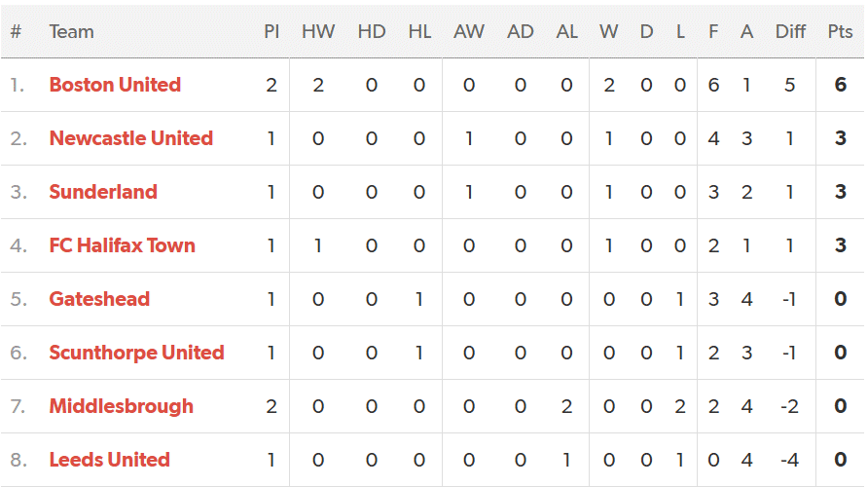Open the Gateshead team link
Viewport: 868px width, 487px height.
point(99,299)
